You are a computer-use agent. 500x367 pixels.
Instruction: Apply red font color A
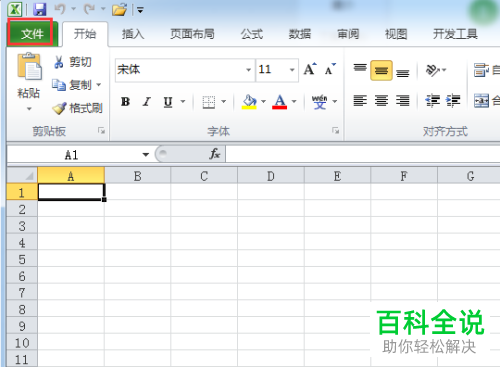280,101
